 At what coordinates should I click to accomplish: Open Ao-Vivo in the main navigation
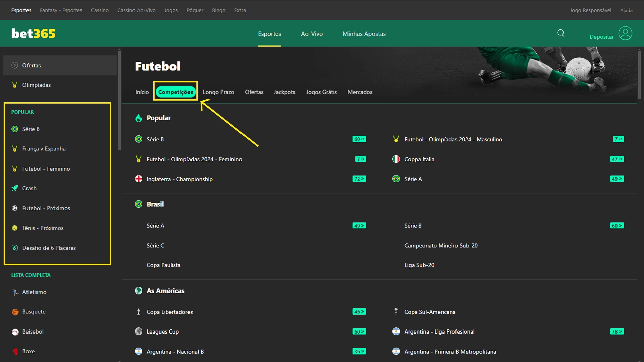click(x=312, y=34)
